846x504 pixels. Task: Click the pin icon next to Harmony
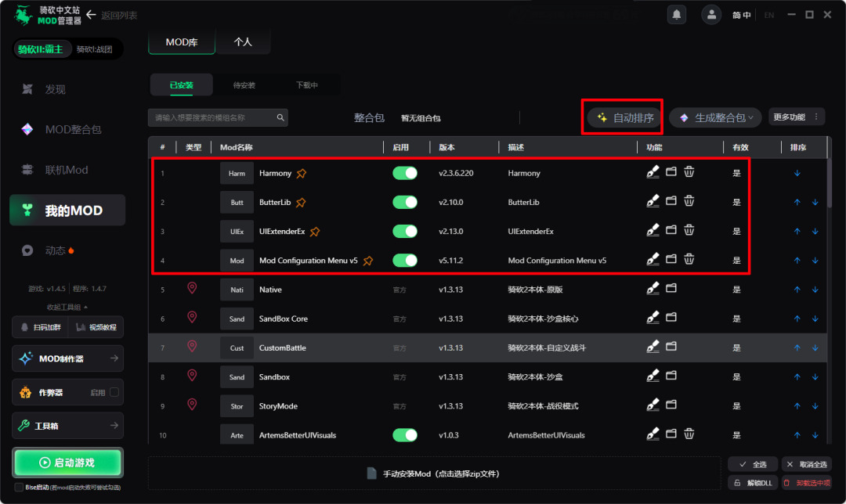pyautogui.click(x=302, y=173)
